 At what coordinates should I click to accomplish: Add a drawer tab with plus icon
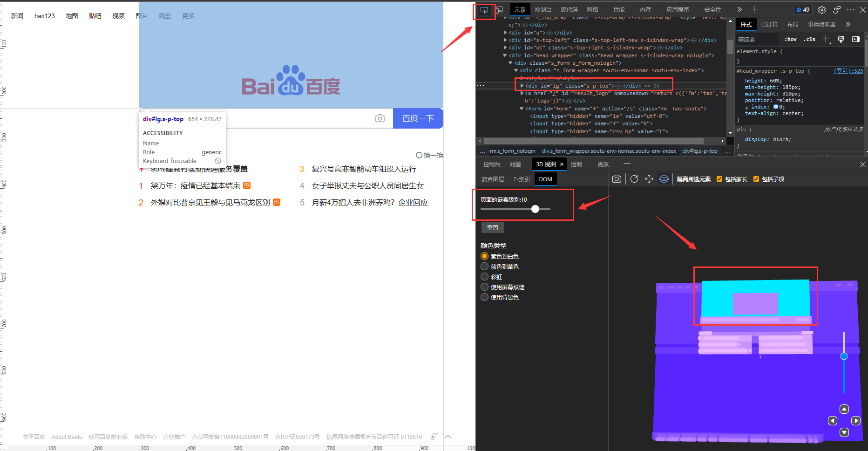pyautogui.click(x=627, y=164)
